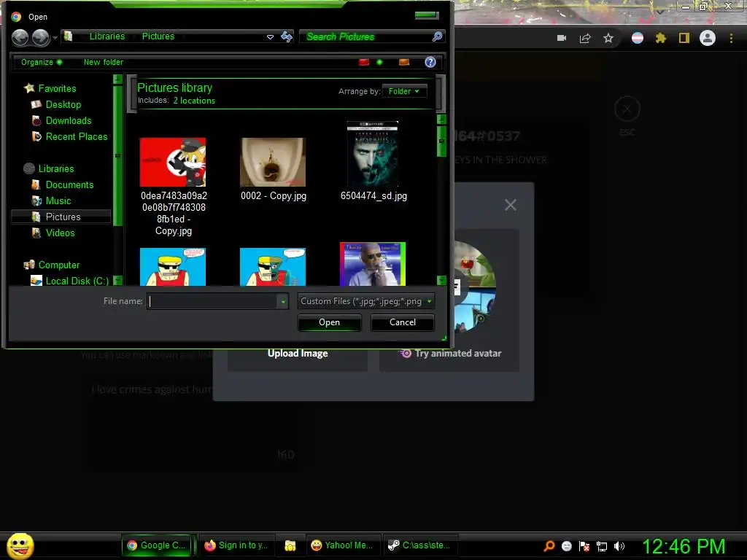The height and width of the screenshot is (560, 747).
Task: Click the Back arrow in Open dialog
Action: tap(20, 37)
